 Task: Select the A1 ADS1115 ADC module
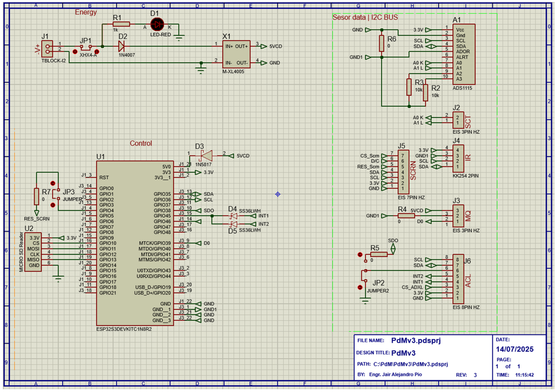[x=464, y=54]
